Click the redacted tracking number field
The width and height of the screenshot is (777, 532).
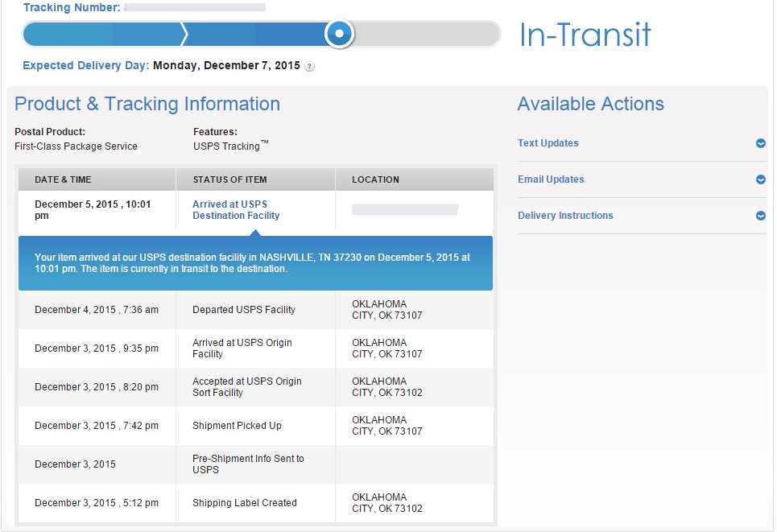(195, 7)
